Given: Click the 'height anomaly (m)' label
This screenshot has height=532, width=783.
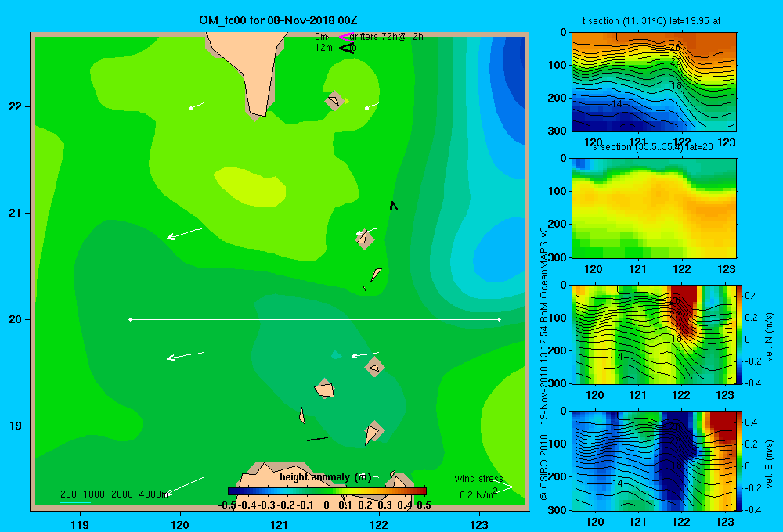Looking at the screenshot, I should [325, 477].
